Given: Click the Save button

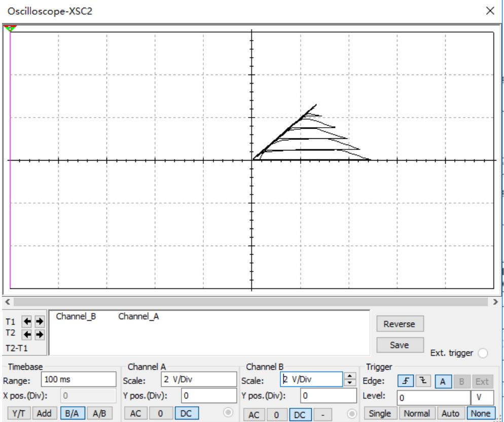Looking at the screenshot, I should click(400, 344).
